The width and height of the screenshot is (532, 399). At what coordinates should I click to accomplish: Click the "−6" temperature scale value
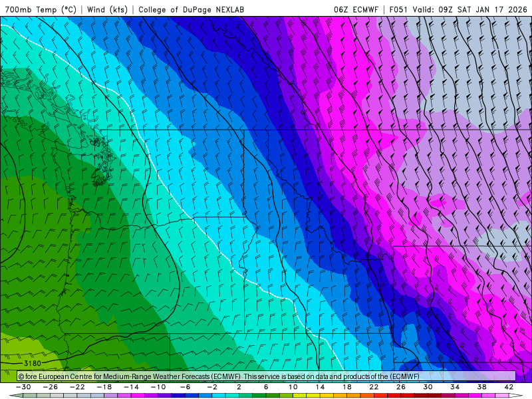[185, 387]
